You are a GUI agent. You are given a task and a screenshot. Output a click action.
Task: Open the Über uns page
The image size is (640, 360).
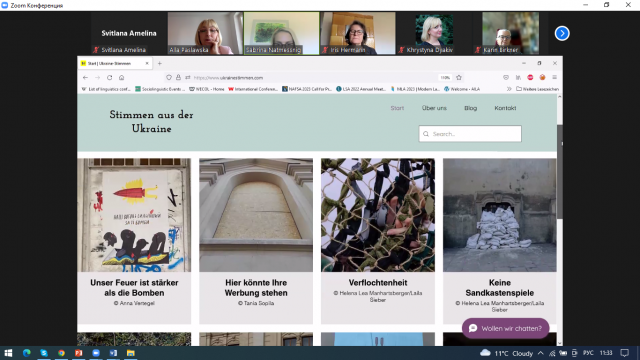(x=434, y=108)
